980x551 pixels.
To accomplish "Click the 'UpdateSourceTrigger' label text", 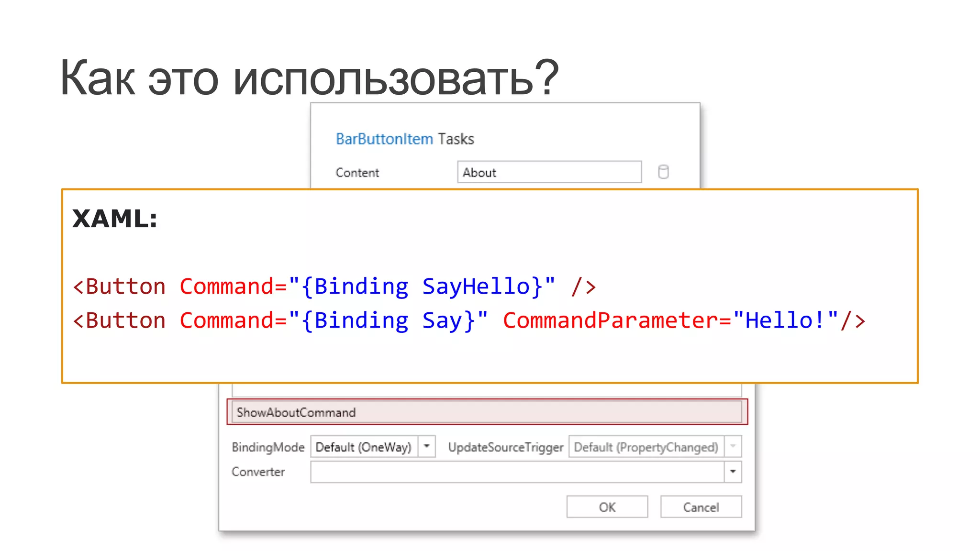I will coord(506,447).
